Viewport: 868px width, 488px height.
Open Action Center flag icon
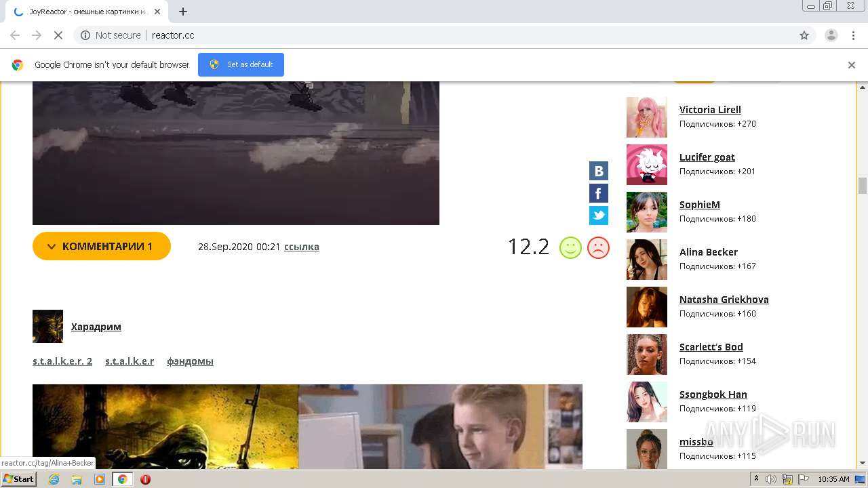pyautogui.click(x=803, y=479)
